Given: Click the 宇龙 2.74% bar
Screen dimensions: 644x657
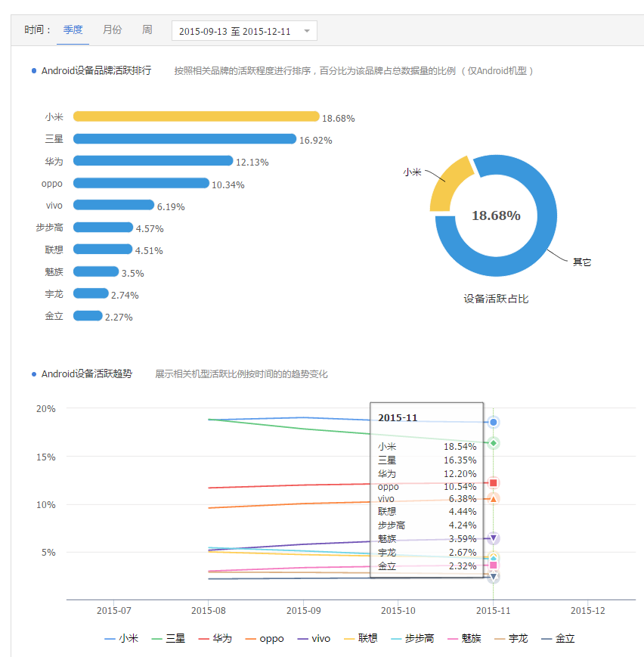Looking at the screenshot, I should [91, 293].
